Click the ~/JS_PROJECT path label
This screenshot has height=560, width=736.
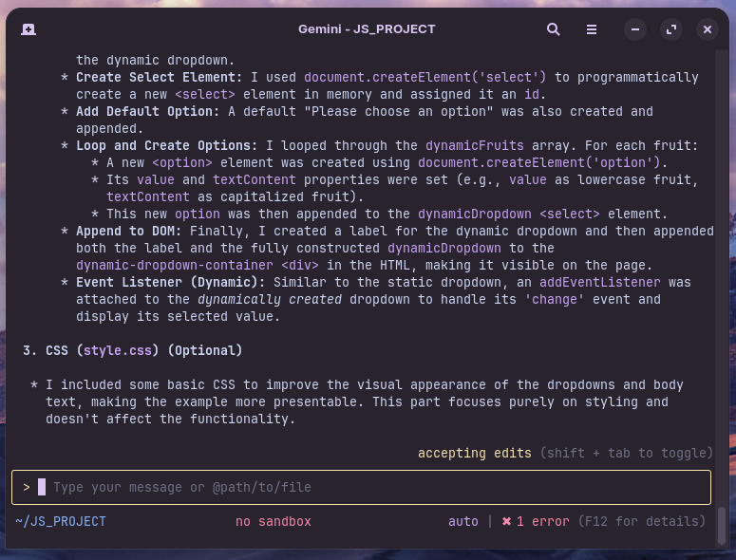click(61, 521)
